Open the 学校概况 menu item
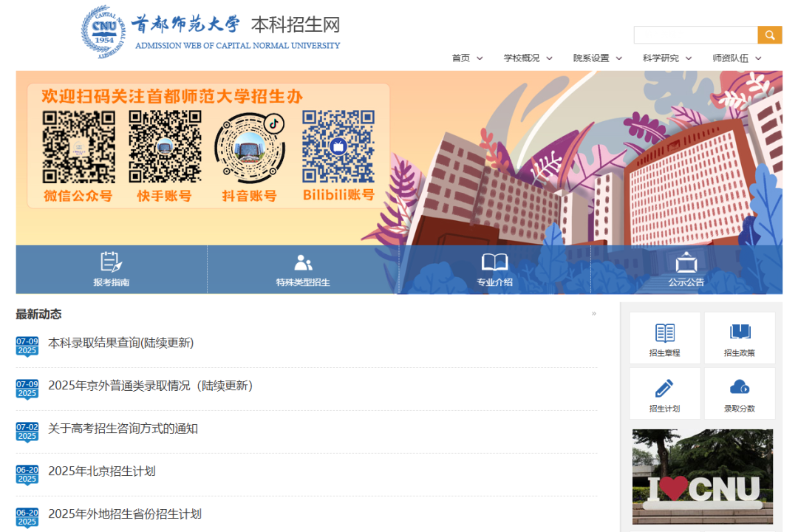 pos(522,58)
